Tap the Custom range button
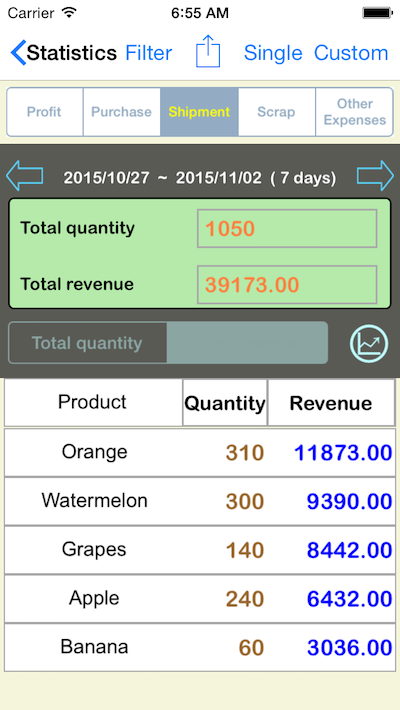This screenshot has height=710, width=400. point(351,53)
